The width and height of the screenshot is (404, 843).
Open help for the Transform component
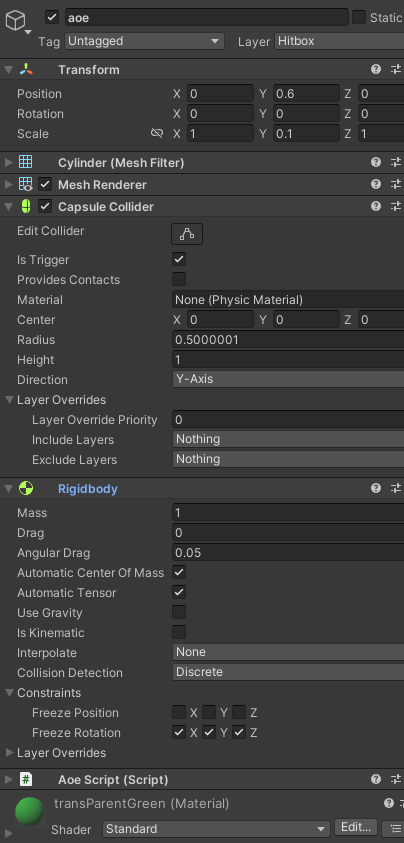coord(376,69)
